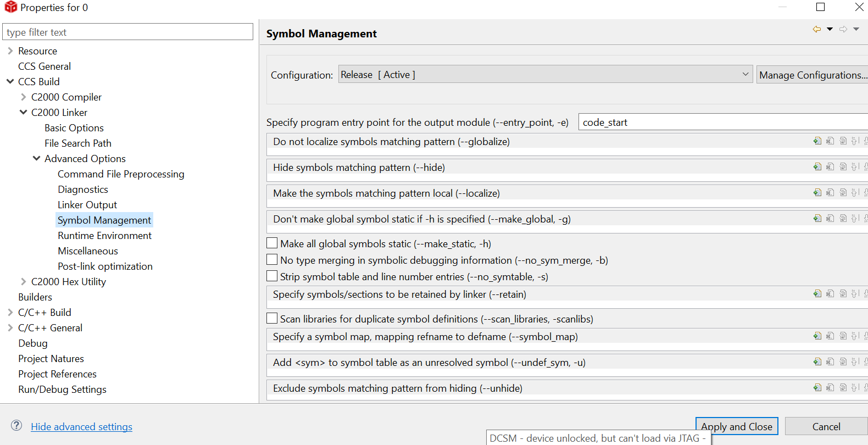Enable Scan libraries for duplicate symbols
The height and width of the screenshot is (445, 868).
point(272,318)
